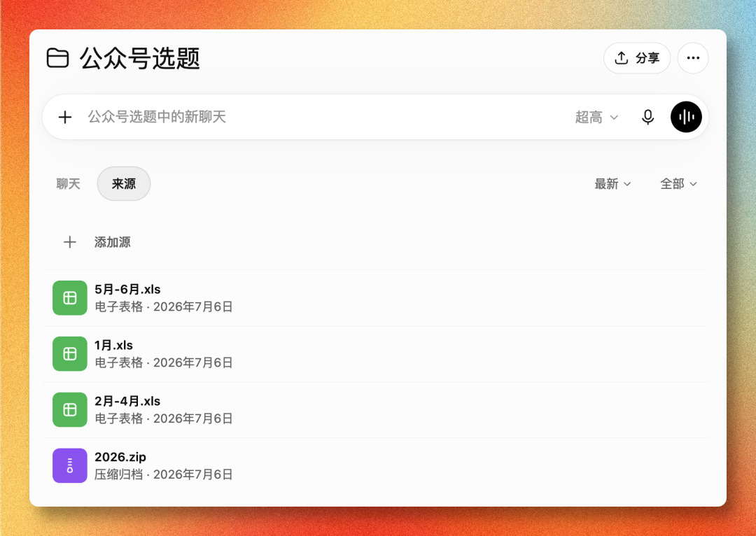Click the spreadsheet icon for 2月-4月.xls

pos(70,410)
